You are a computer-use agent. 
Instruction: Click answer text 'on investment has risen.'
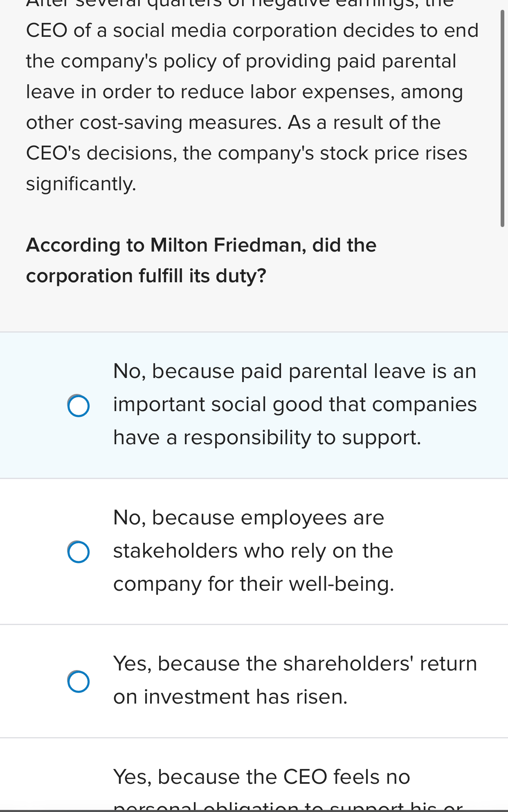pyautogui.click(x=230, y=697)
